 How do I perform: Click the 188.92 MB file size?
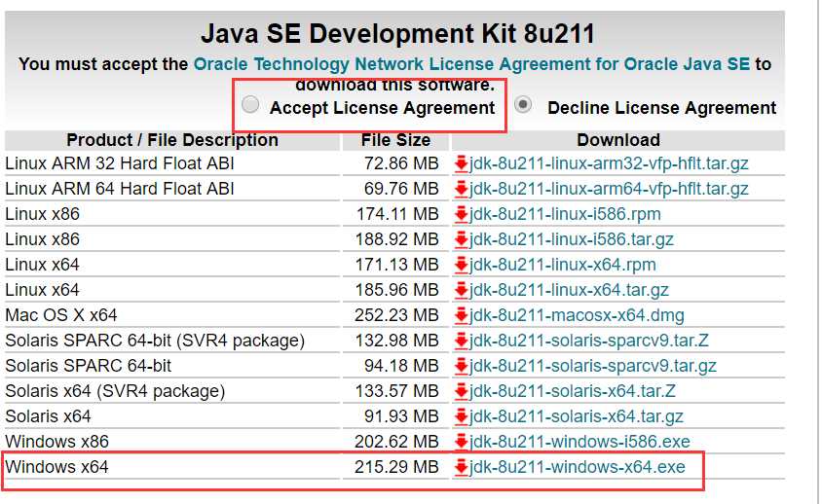(x=396, y=239)
